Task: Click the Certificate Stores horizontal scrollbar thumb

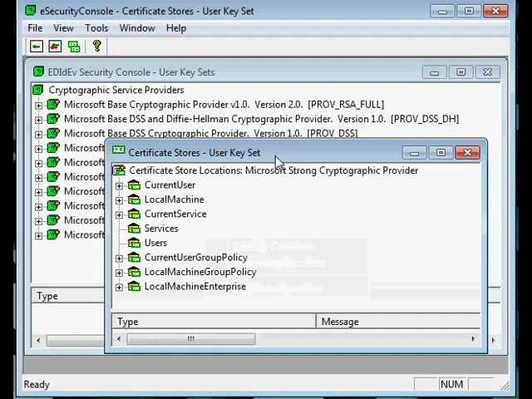Action: (x=191, y=339)
